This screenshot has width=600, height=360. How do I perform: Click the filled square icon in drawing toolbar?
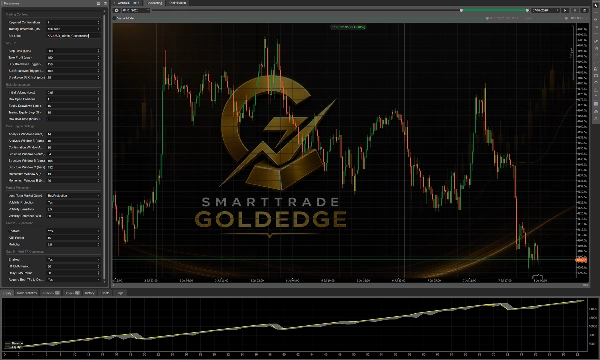click(596, 104)
